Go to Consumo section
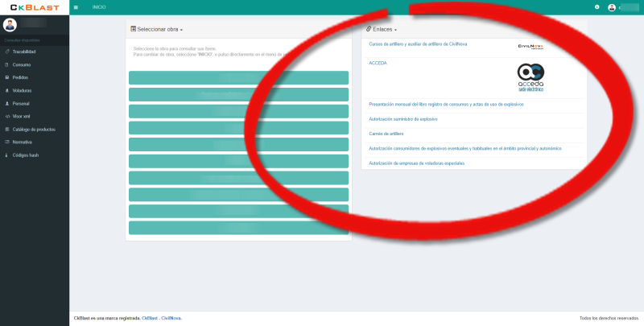The width and height of the screenshot is (644, 326). pyautogui.click(x=22, y=64)
